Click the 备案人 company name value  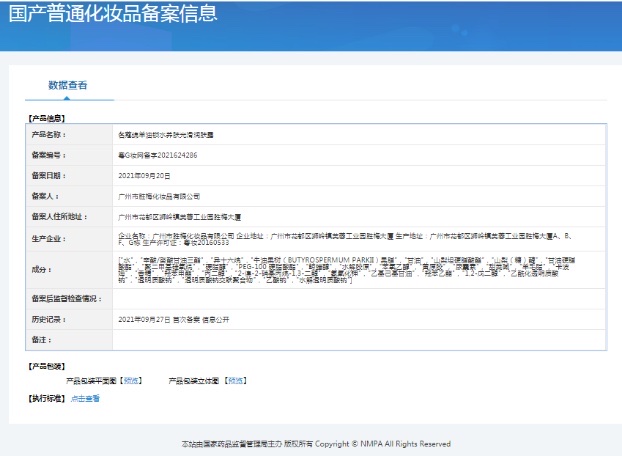click(159, 196)
